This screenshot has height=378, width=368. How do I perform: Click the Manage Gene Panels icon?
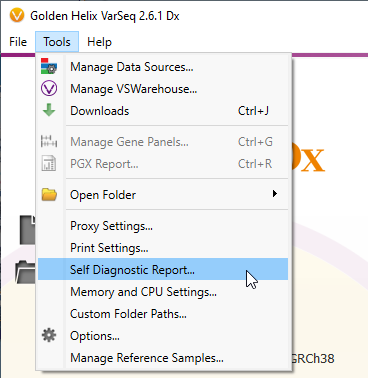[x=49, y=141]
